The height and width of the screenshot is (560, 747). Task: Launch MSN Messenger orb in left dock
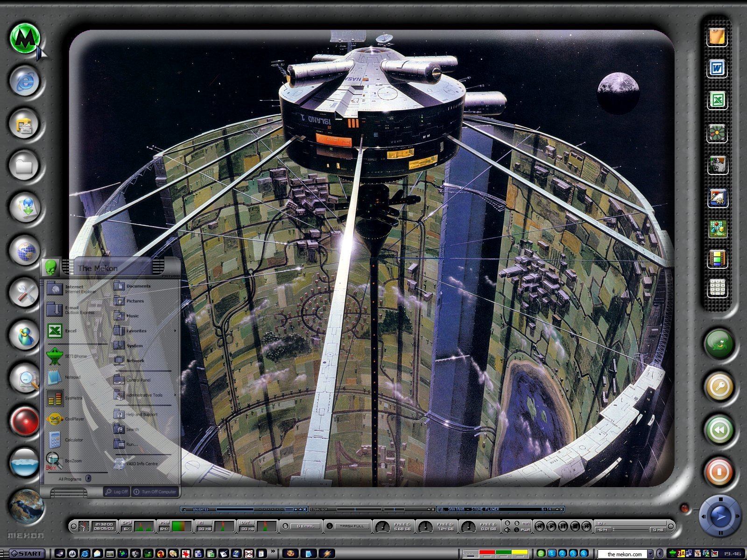[x=25, y=335]
